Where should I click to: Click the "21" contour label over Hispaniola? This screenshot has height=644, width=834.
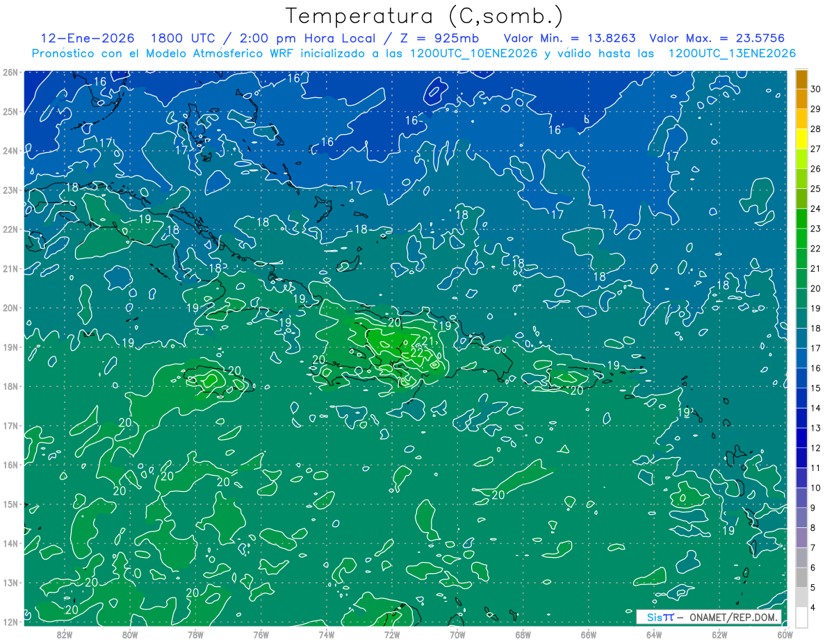point(429,341)
